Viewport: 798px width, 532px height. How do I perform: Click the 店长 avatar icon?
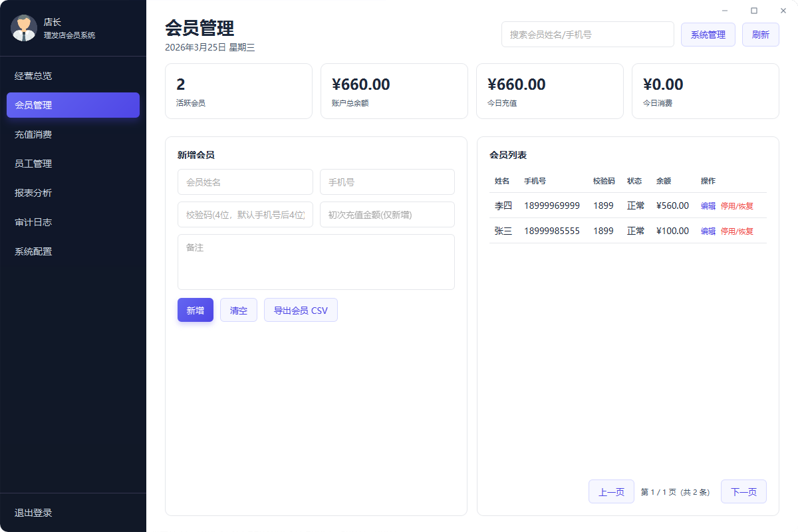coord(24,28)
